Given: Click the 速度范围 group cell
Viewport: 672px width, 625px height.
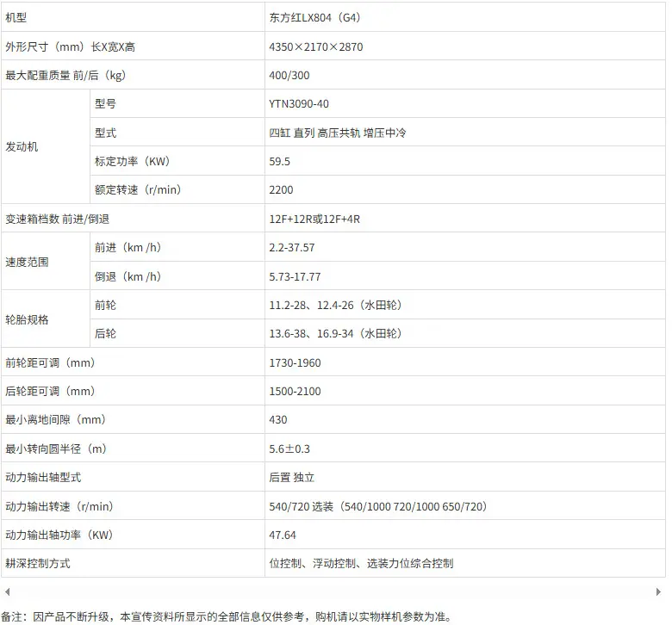Looking at the screenshot, I should [x=46, y=262].
